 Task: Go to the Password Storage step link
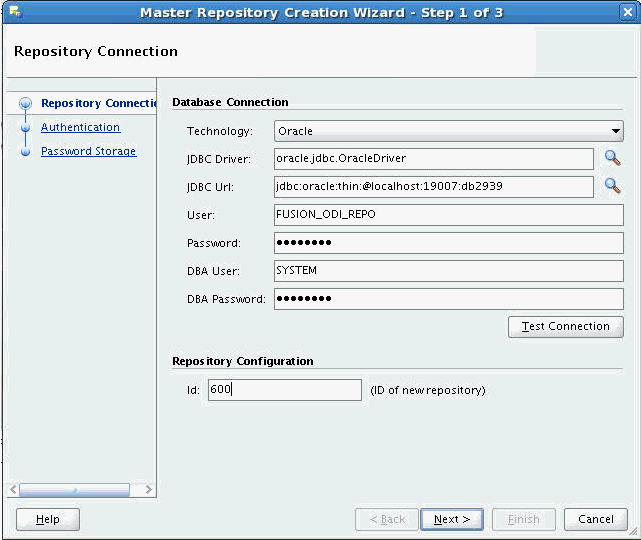coord(88,151)
